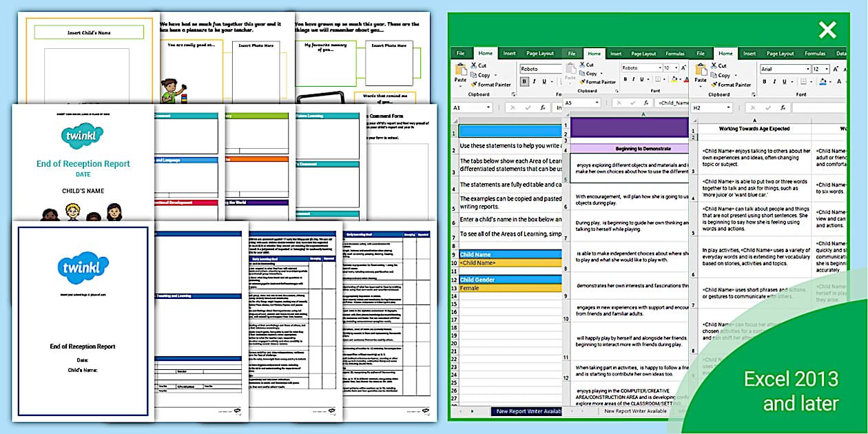This screenshot has width=868, height=434.
Task: Switch to the Page Layout ribbon tab
Action: click(781, 54)
